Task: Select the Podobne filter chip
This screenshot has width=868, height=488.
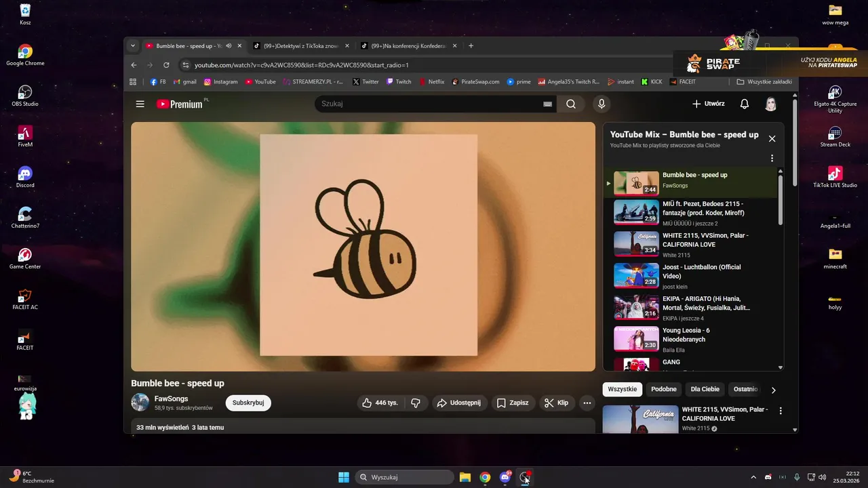Action: [664, 389]
